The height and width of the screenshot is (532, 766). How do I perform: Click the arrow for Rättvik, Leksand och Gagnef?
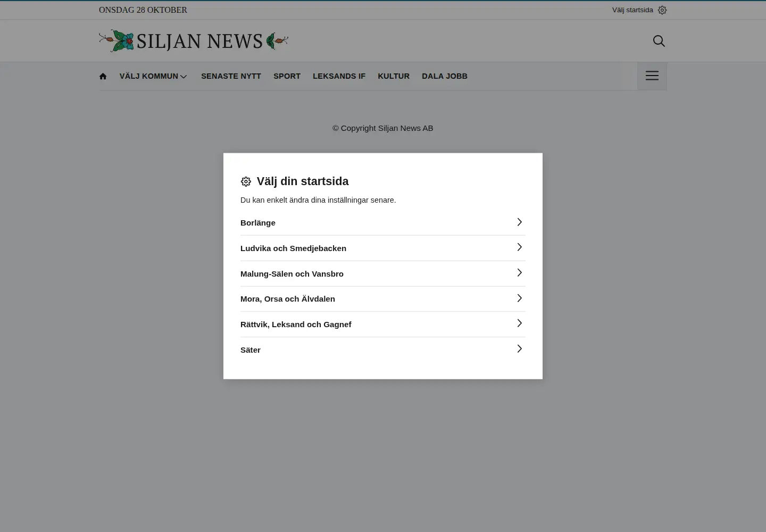tap(520, 323)
